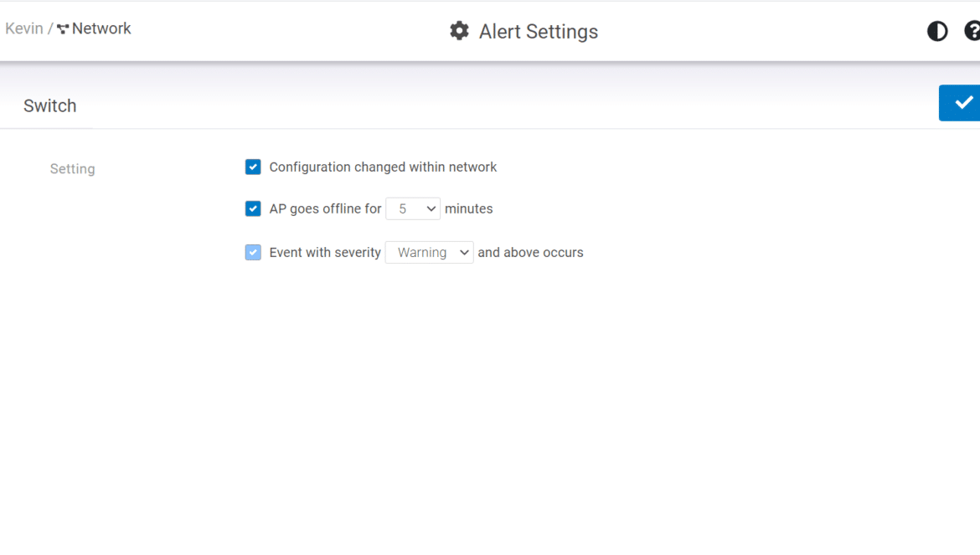Save settings with the blue checkmark button
Screen dimensions: 980x555
point(959,103)
